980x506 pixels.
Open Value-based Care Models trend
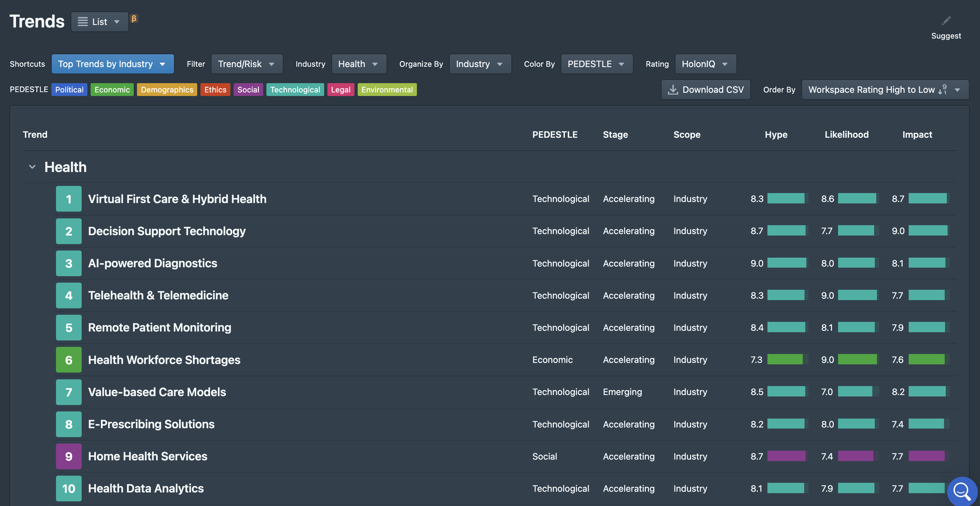(157, 392)
